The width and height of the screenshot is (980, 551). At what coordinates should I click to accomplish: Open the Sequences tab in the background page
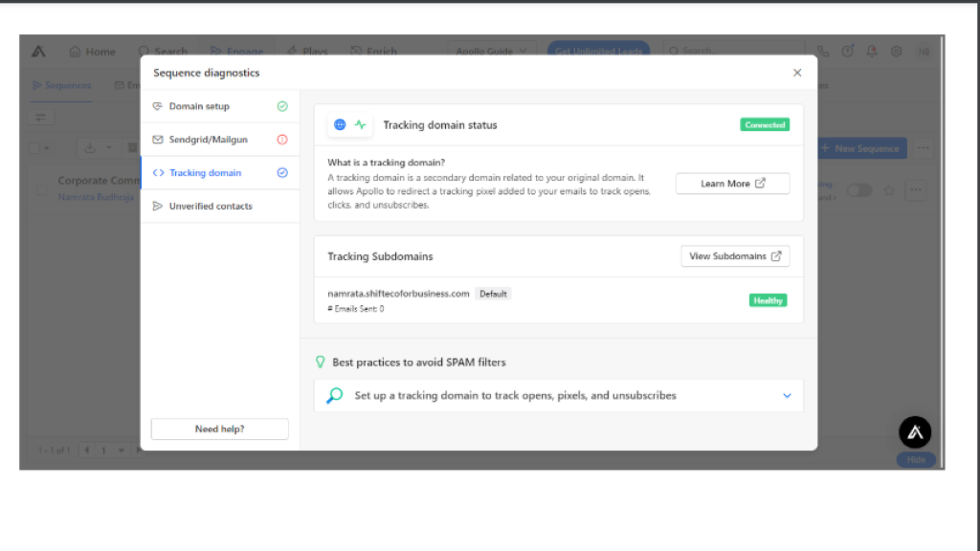pos(62,85)
